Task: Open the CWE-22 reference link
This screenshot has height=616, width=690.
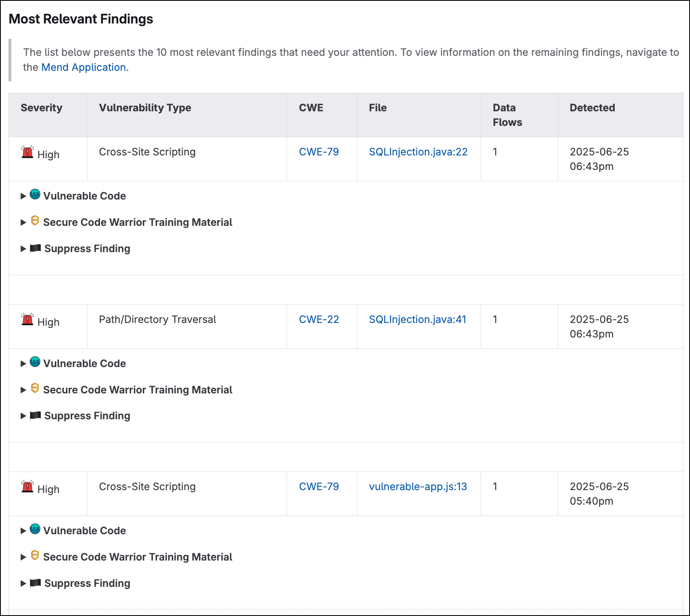Action: coord(319,319)
